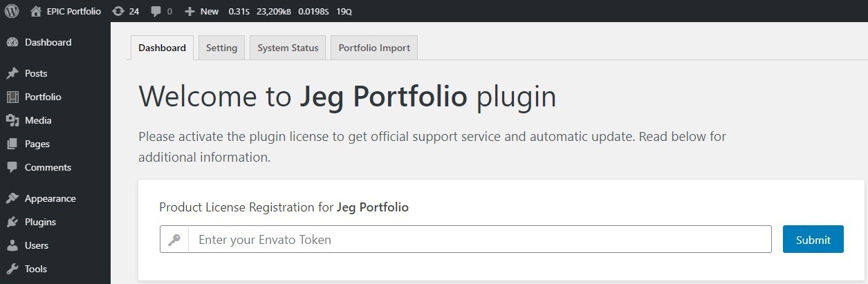The width and height of the screenshot is (868, 284).
Task: Open the 24 pending updates icon
Action: pos(125,11)
